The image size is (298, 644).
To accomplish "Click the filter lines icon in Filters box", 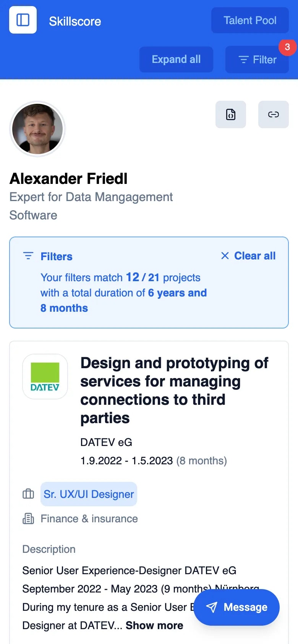I will click(x=28, y=256).
